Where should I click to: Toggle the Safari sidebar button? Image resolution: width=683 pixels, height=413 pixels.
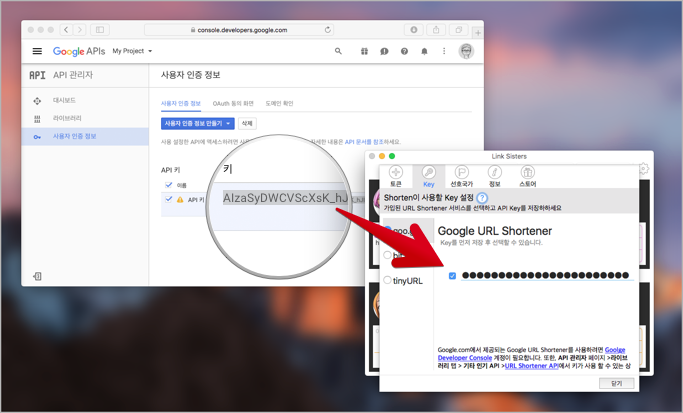pos(100,30)
